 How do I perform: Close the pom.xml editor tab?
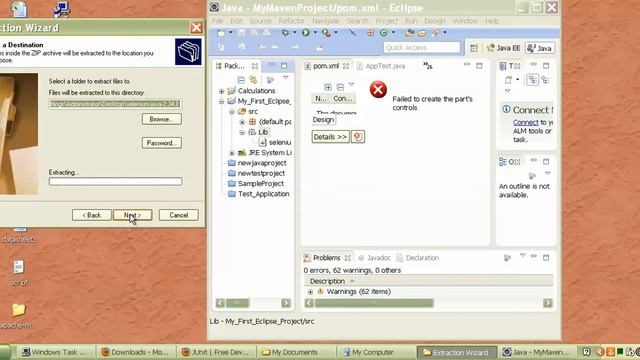pos(346,66)
